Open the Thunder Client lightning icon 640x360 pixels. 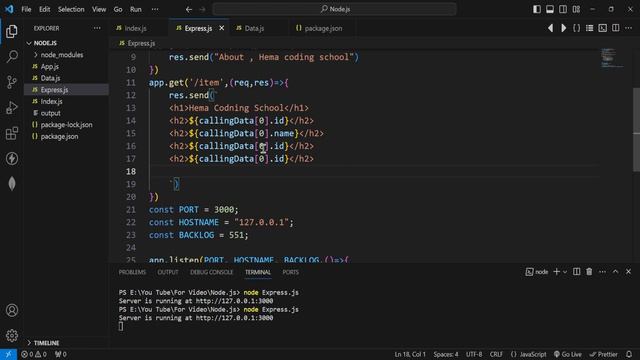(x=12, y=158)
